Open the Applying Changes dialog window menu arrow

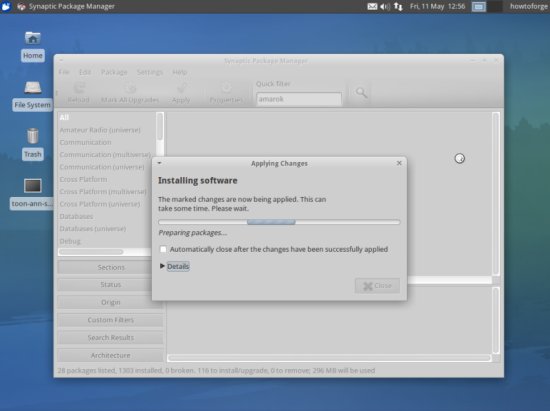[x=159, y=163]
